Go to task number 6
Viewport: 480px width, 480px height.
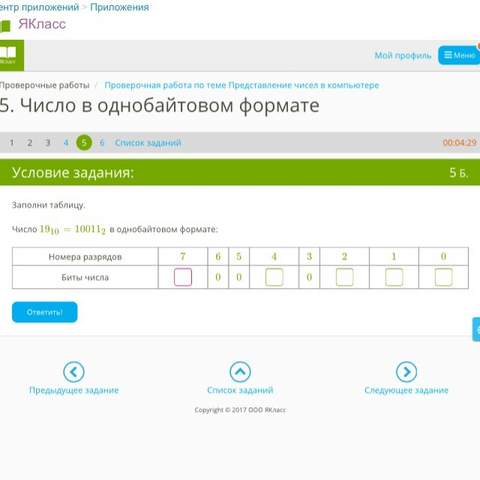coord(102,143)
